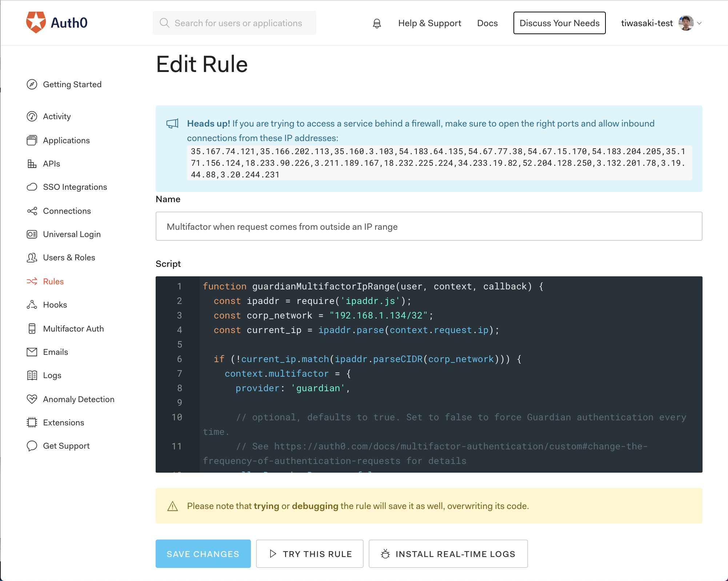Click the Connections share icon
The width and height of the screenshot is (728, 581).
pos(32,211)
